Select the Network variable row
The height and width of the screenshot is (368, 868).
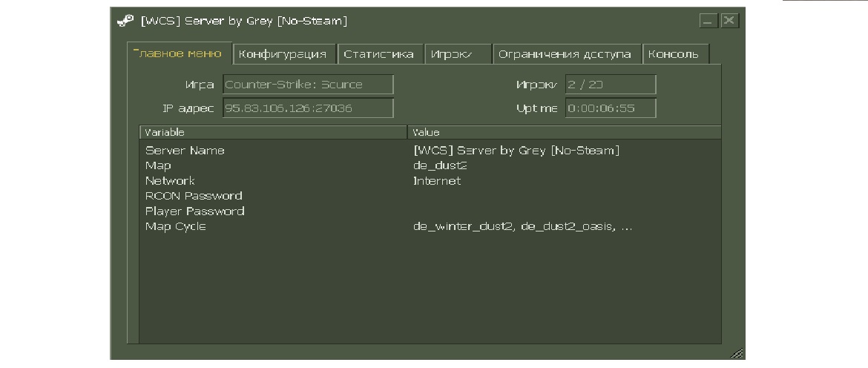point(430,181)
